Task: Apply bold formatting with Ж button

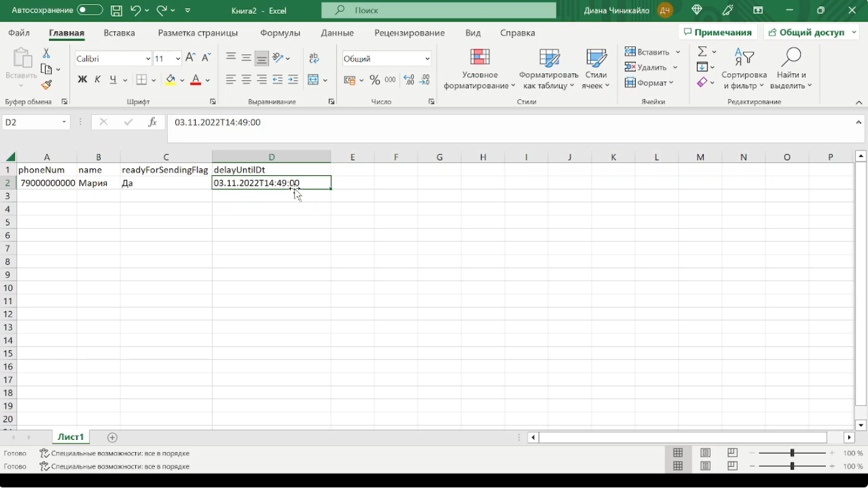Action: (x=82, y=80)
